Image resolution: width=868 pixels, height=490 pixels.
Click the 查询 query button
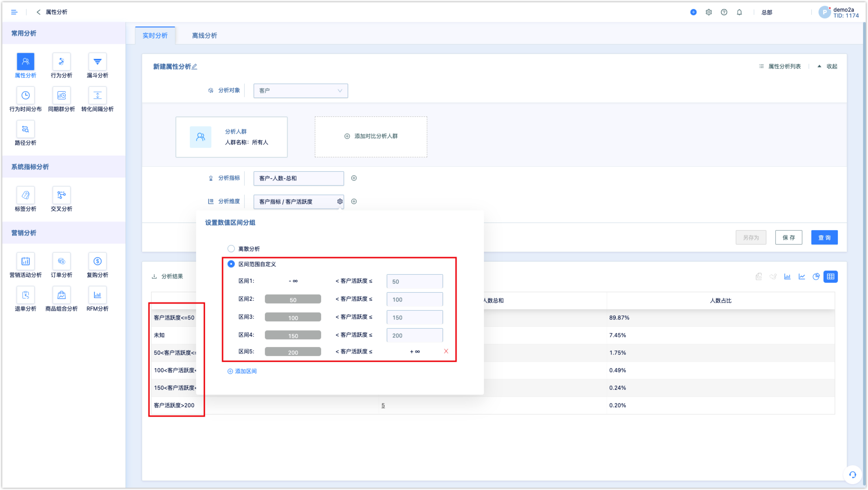(824, 237)
